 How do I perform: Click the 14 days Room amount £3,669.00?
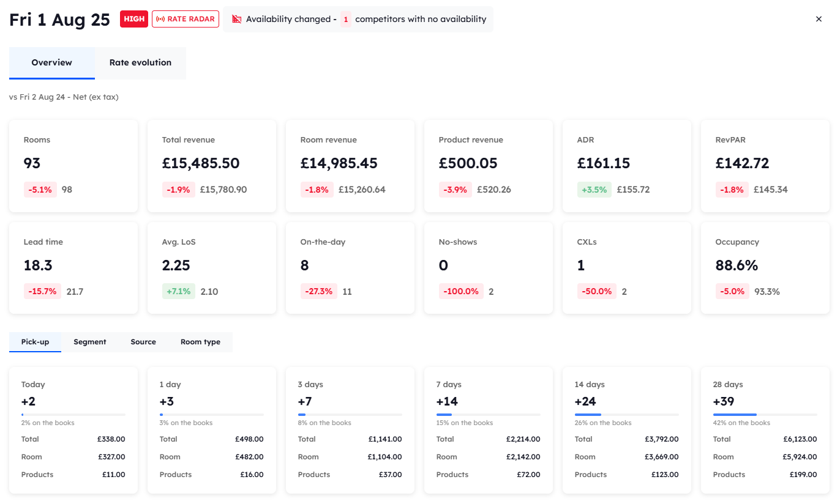pyautogui.click(x=661, y=457)
